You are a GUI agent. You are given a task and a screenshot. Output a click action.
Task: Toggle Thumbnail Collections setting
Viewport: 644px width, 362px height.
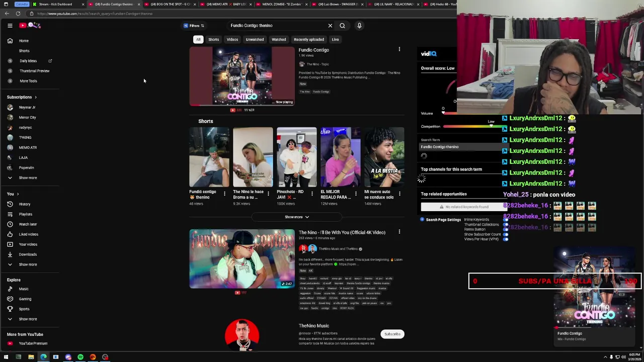[x=506, y=225]
